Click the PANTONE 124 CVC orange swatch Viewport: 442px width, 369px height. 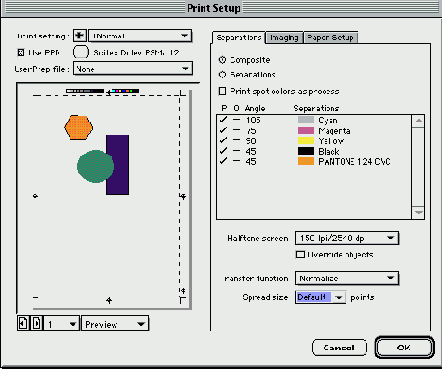pos(306,161)
